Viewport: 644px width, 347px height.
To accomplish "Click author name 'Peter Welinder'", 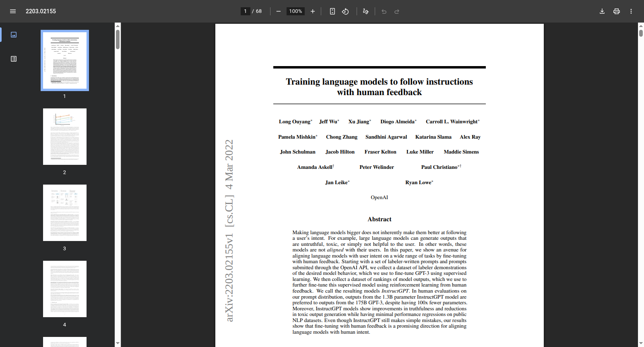I will (x=377, y=167).
